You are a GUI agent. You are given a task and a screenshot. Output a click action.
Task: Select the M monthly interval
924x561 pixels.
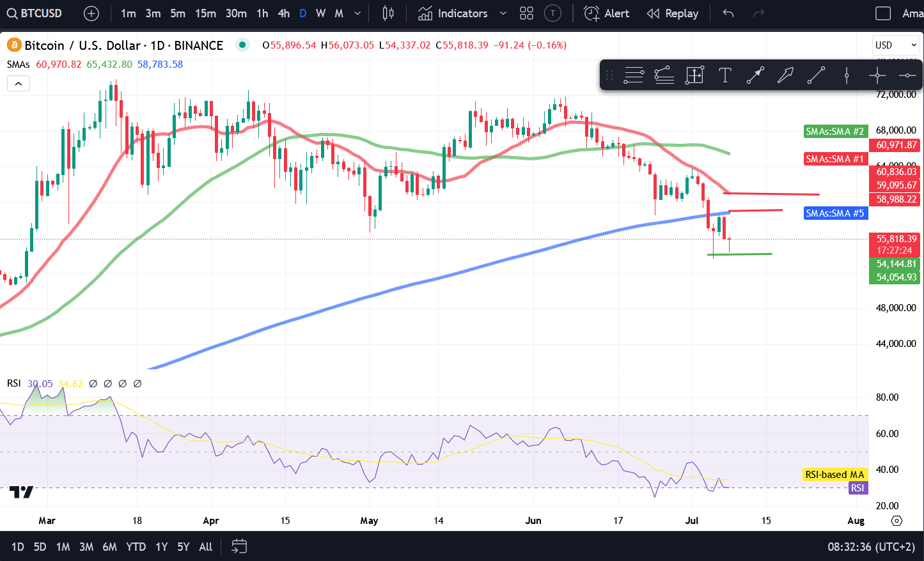tap(339, 13)
